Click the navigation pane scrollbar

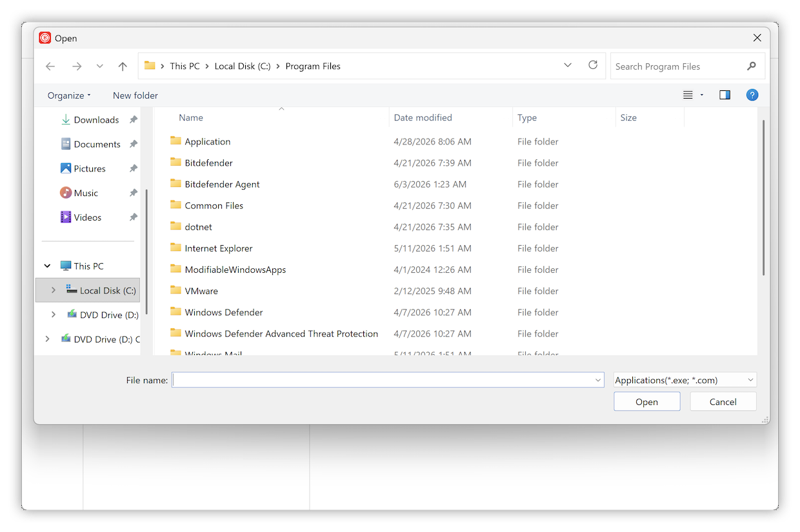click(146, 251)
